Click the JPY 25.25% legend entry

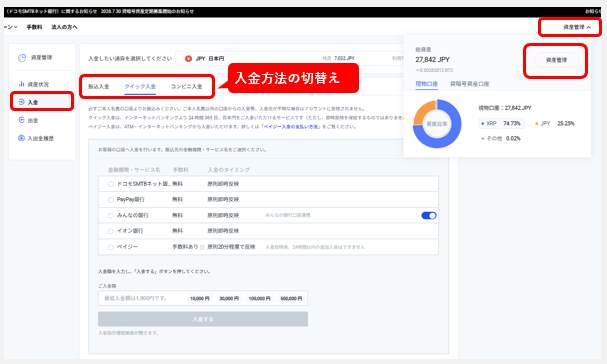click(555, 124)
